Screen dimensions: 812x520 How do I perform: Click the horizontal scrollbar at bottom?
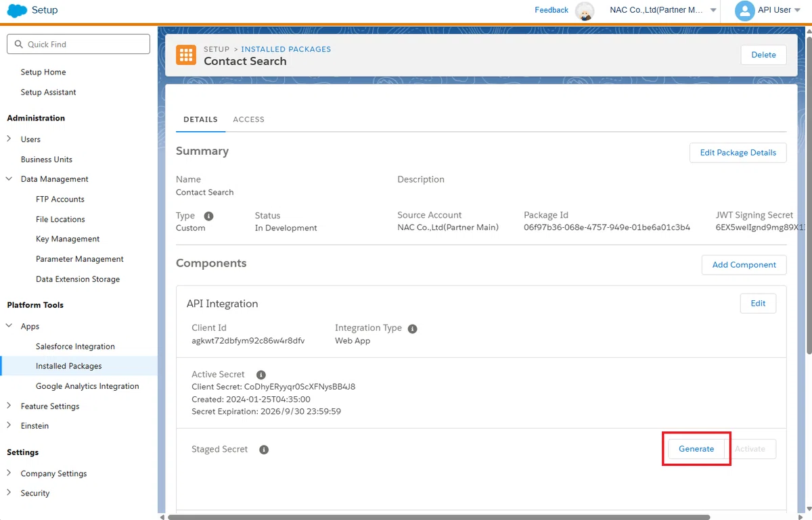tap(439, 517)
